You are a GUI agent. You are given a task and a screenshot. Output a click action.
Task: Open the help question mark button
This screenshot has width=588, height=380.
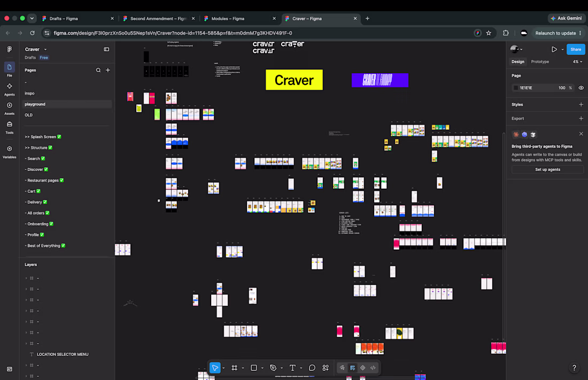pyautogui.click(x=574, y=368)
